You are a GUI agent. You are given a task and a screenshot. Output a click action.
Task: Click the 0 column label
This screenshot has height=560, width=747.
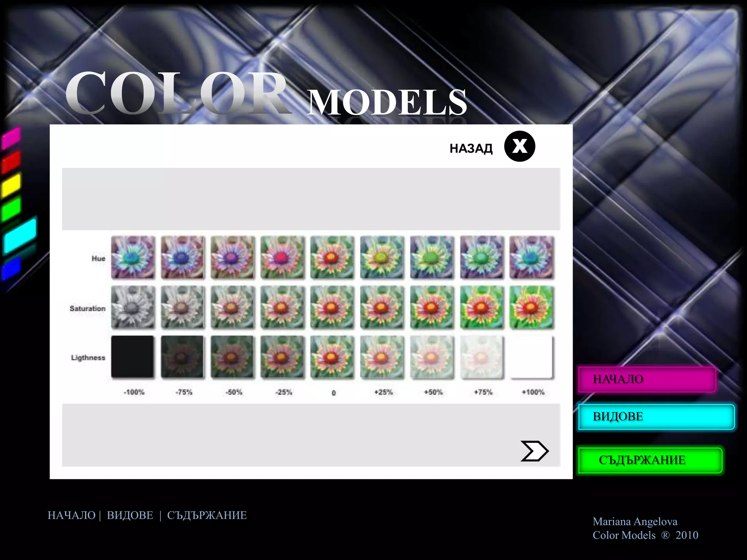[x=334, y=393]
